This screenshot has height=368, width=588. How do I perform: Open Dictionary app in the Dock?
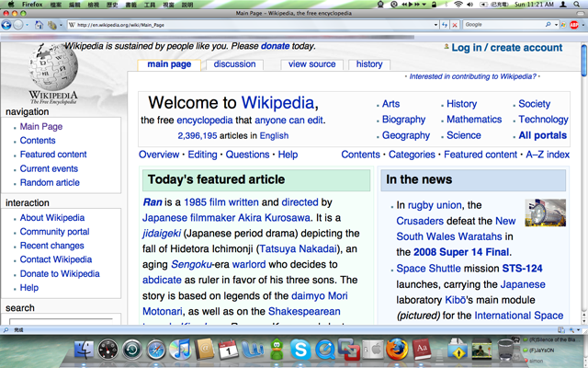pyautogui.click(x=422, y=350)
